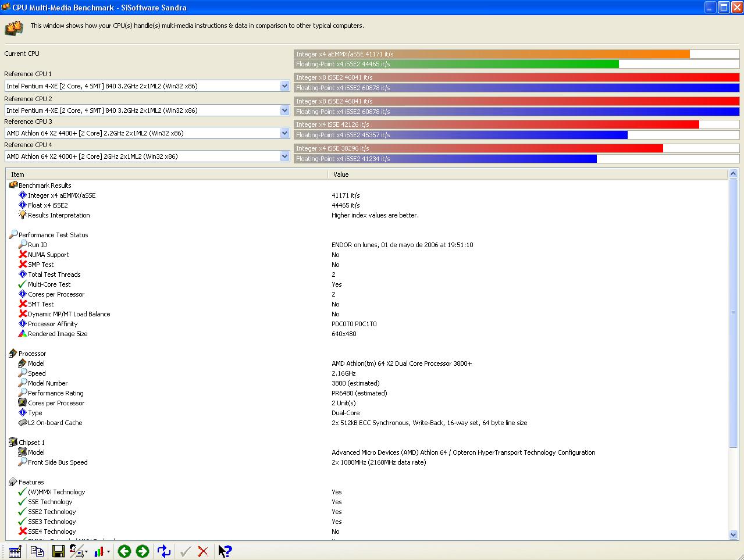The height and width of the screenshot is (560, 744).
Task: Click the green check beside Multi-Core Test
Action: (23, 284)
